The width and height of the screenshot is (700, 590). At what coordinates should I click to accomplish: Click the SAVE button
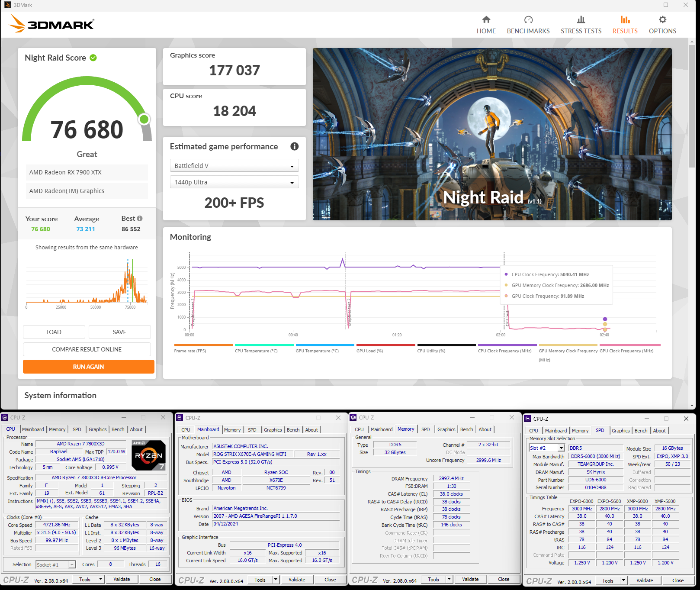[119, 332]
